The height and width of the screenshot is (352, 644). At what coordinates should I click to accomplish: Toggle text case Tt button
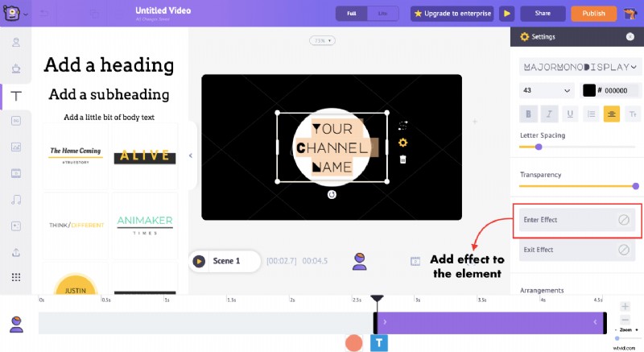tap(633, 114)
